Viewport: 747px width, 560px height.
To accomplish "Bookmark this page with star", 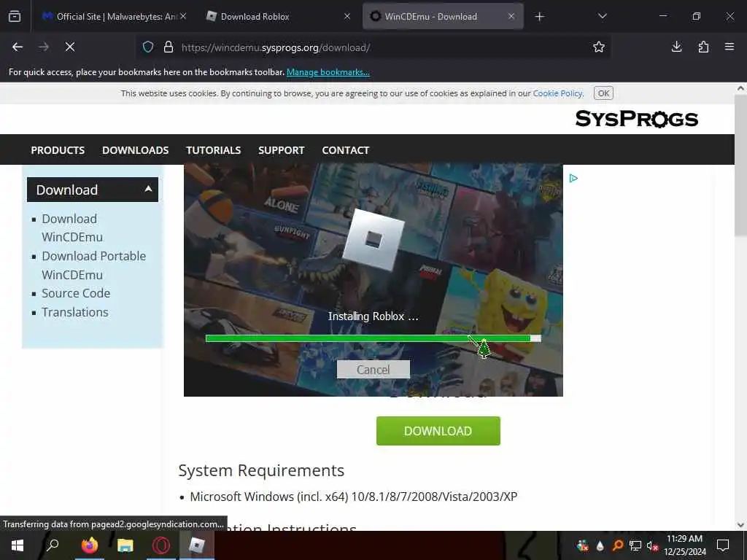I will [x=599, y=47].
